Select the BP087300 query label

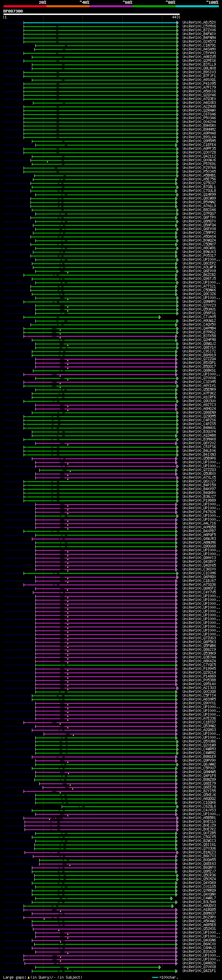[13, 11]
